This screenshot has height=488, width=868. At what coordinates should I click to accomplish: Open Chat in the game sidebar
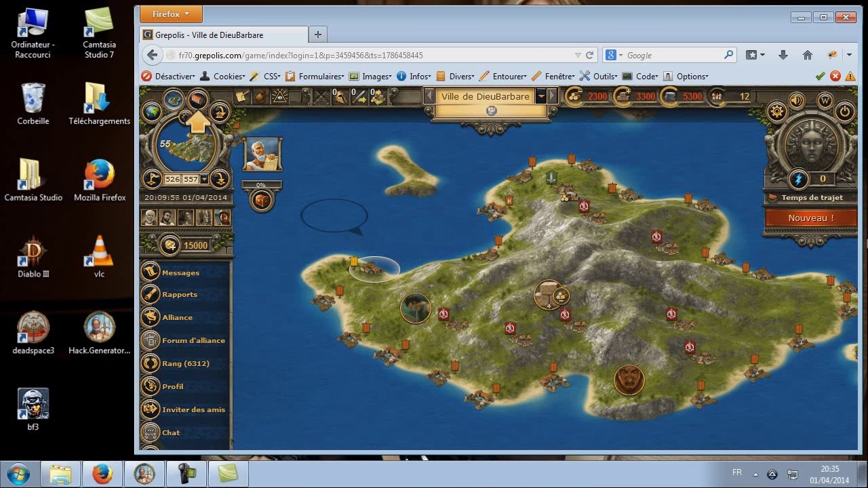(x=171, y=432)
